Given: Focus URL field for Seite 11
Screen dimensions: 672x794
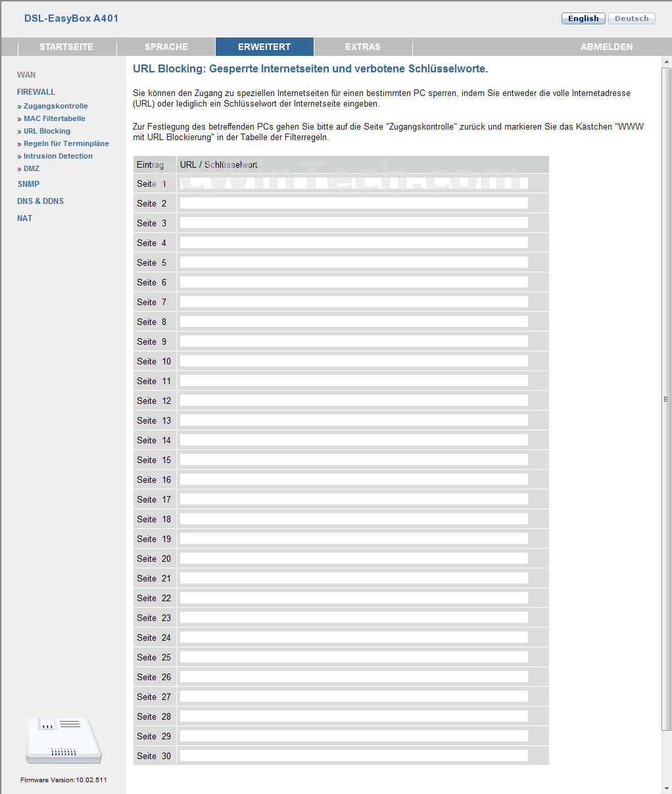Looking at the screenshot, I should 354,381.
